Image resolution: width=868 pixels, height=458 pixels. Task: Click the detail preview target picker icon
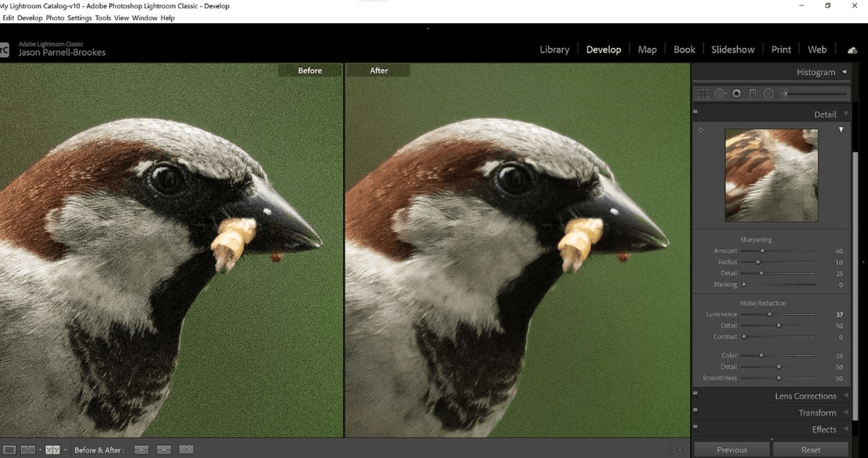[x=701, y=130]
